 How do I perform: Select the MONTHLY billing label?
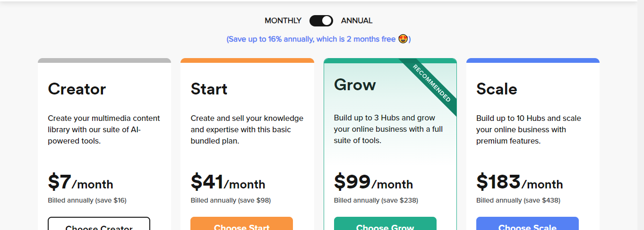click(x=283, y=21)
